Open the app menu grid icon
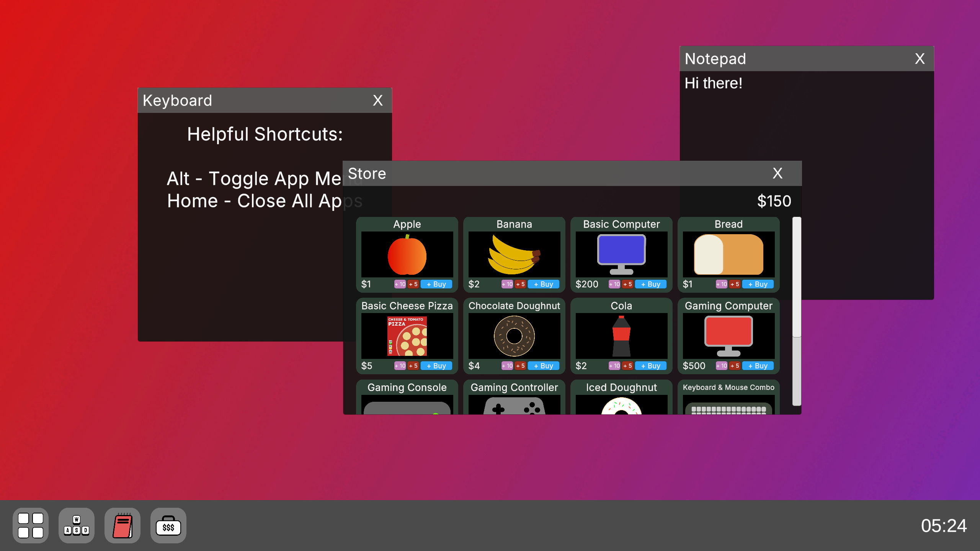 [31, 525]
